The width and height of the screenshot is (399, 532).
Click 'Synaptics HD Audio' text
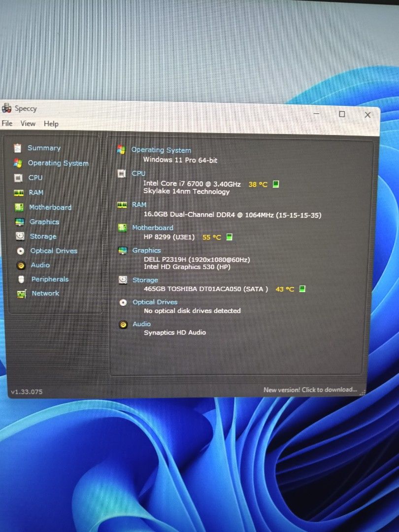[175, 332]
